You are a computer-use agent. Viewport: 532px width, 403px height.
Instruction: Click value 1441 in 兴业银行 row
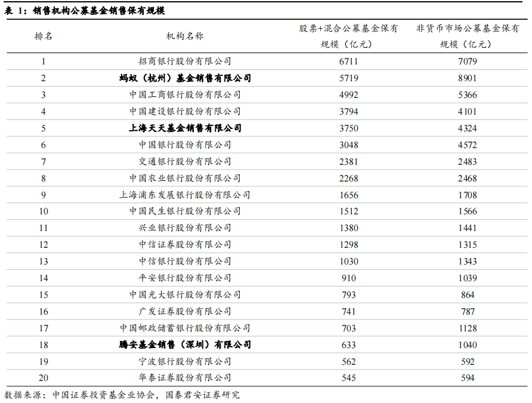468,228
